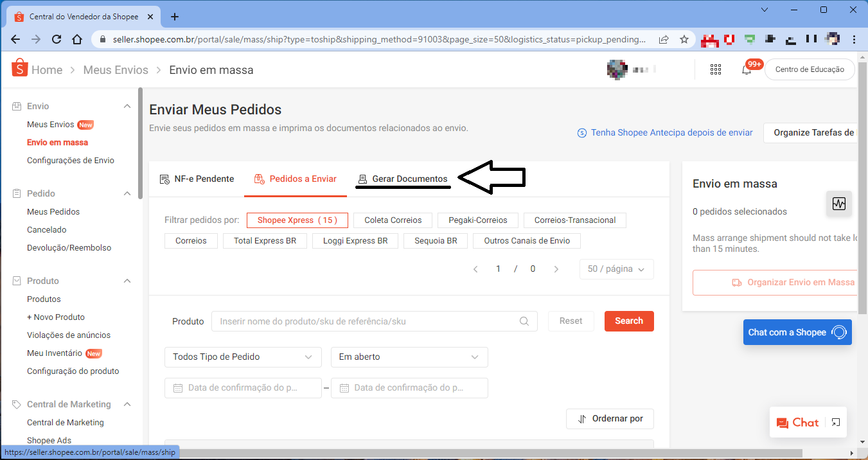
Task: Open Meus Pedidos in the sidebar
Action: tap(53, 212)
